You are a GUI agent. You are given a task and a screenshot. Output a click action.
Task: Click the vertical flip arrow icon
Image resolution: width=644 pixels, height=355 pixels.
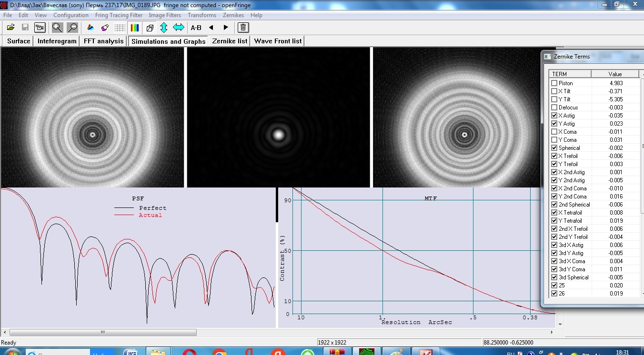pos(163,28)
